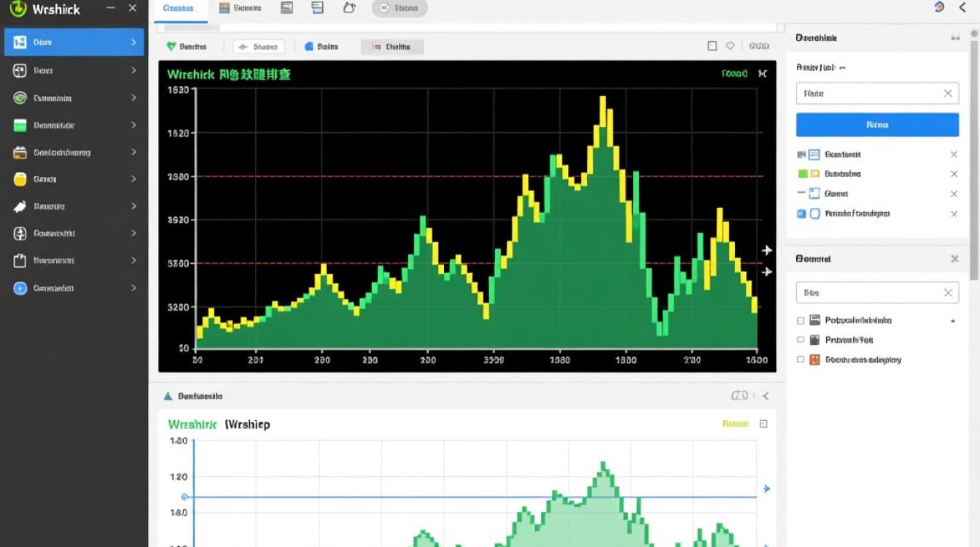Viewport: 980px width, 547px height.
Task: Tick the second checkbox in lower right list
Action: click(x=801, y=340)
